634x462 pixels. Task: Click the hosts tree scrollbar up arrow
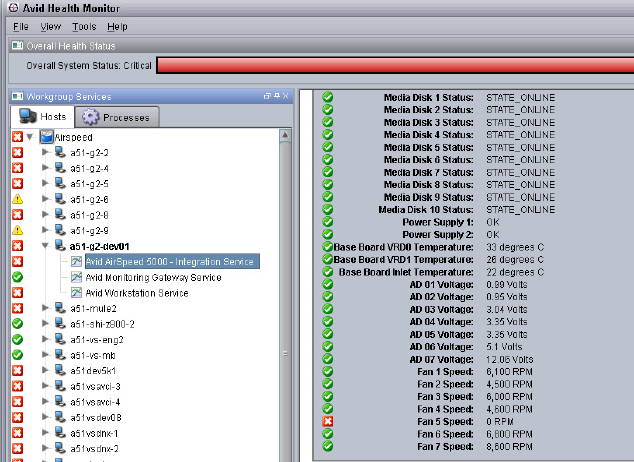(x=285, y=135)
